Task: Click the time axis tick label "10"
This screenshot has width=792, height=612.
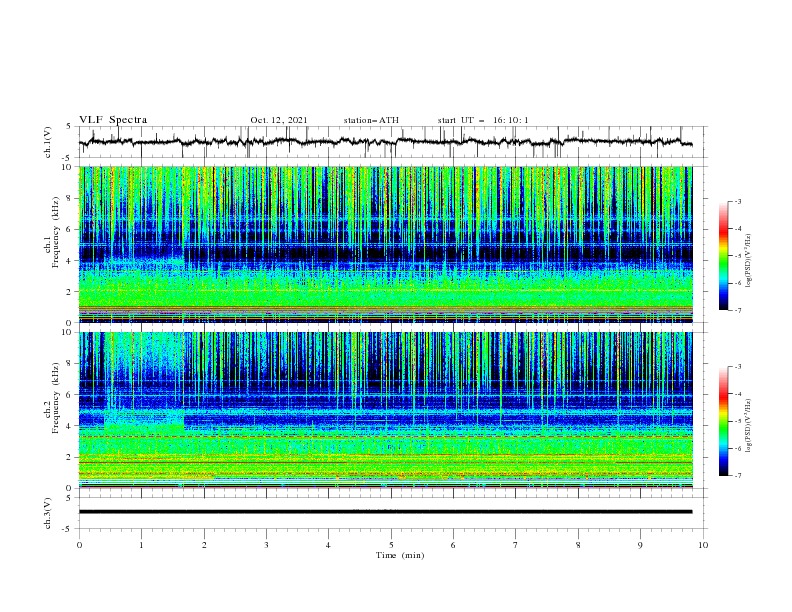Action: pyautogui.click(x=703, y=545)
